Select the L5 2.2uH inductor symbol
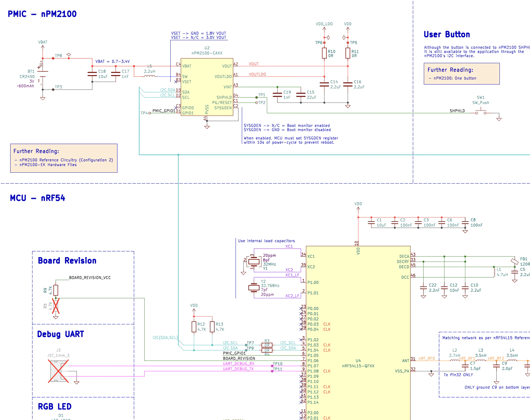530x420 pixels. (x=149, y=76)
